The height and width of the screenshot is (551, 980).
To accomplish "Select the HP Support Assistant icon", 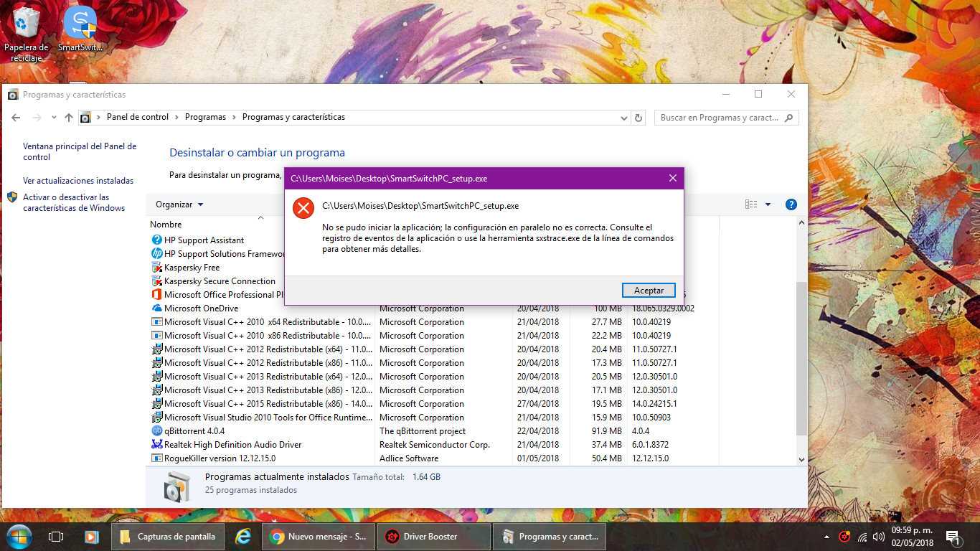I will tap(157, 240).
